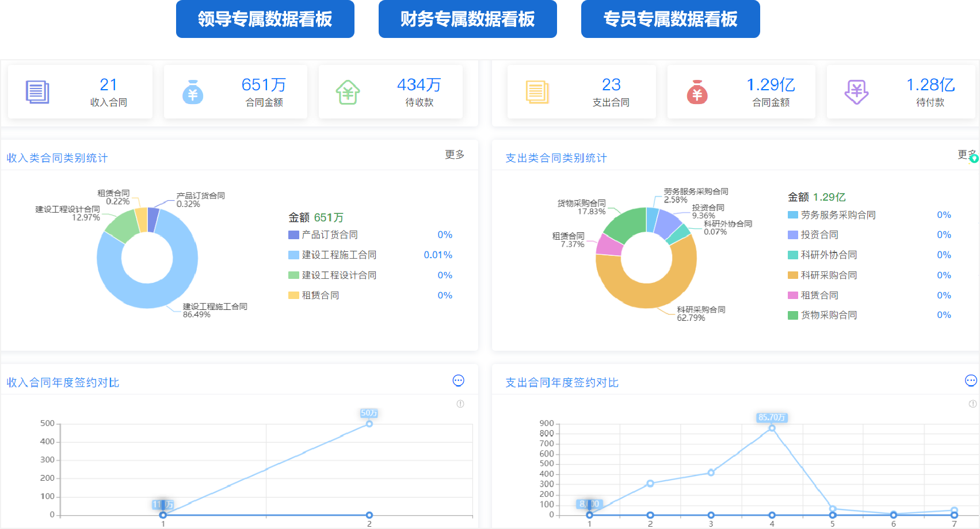Switch to 领导专属数据看板
980x529 pixels.
265,19
